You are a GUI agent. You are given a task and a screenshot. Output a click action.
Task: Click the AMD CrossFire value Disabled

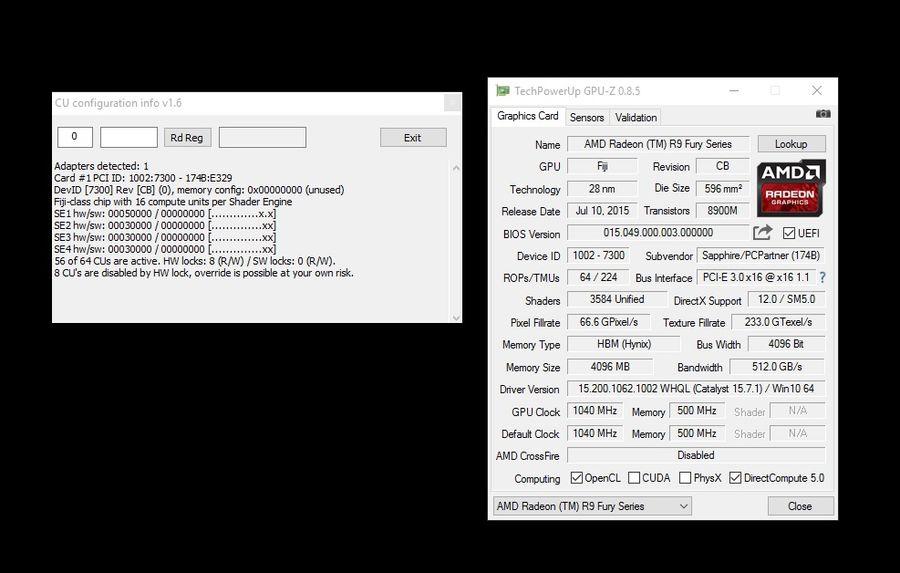[x=696, y=455]
